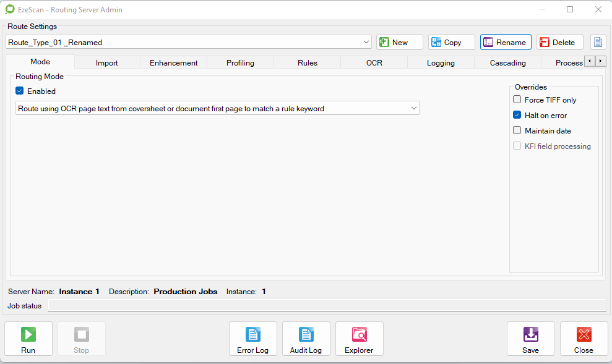This screenshot has width=612, height=364.
Task: Click the red Close button icon
Action: [x=584, y=334]
